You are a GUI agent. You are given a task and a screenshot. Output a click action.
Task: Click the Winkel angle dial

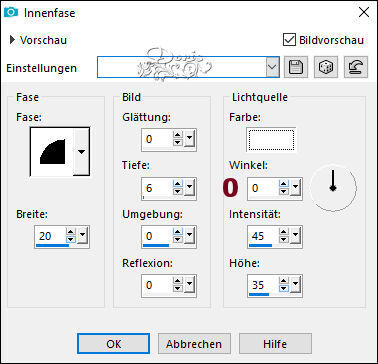point(333,188)
